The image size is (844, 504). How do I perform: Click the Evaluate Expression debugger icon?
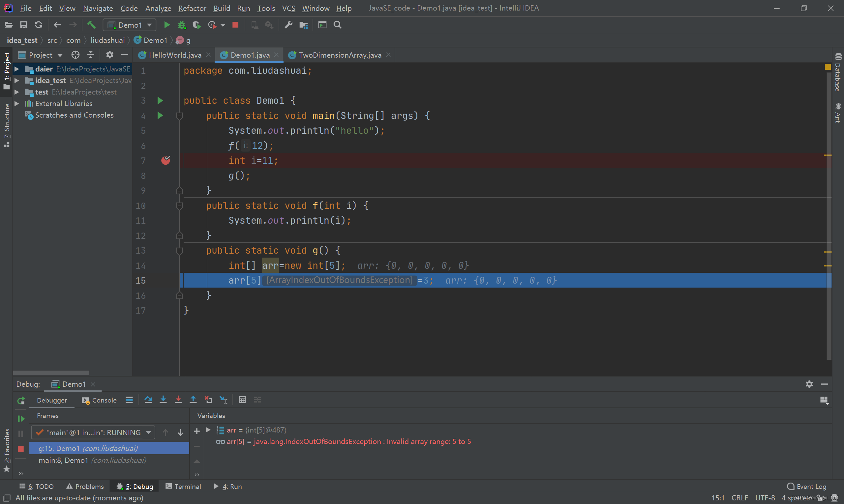[x=241, y=399]
